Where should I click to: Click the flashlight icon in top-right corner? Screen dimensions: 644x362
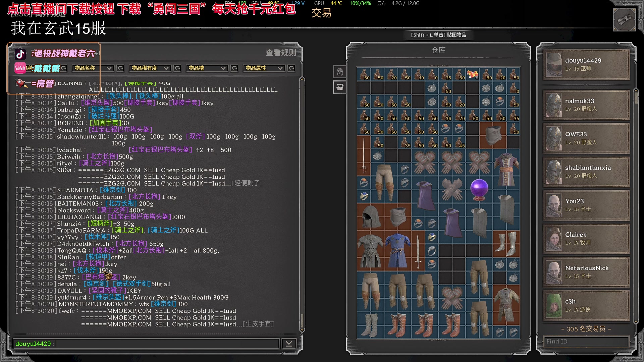tap(624, 20)
